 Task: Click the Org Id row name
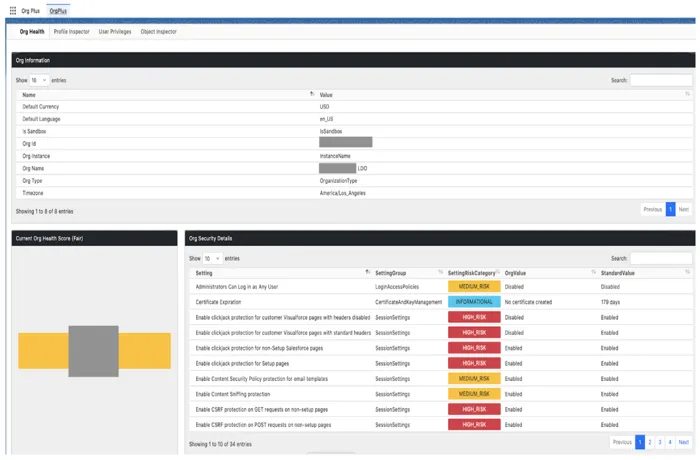pos(29,144)
